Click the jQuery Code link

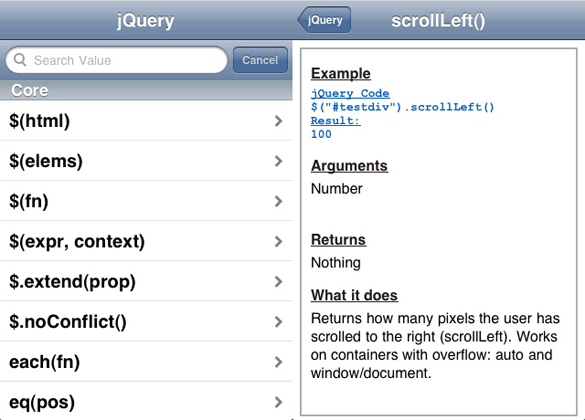(x=350, y=93)
